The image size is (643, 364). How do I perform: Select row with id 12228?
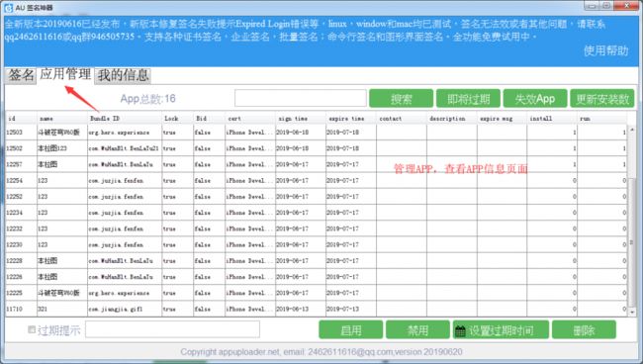317,261
